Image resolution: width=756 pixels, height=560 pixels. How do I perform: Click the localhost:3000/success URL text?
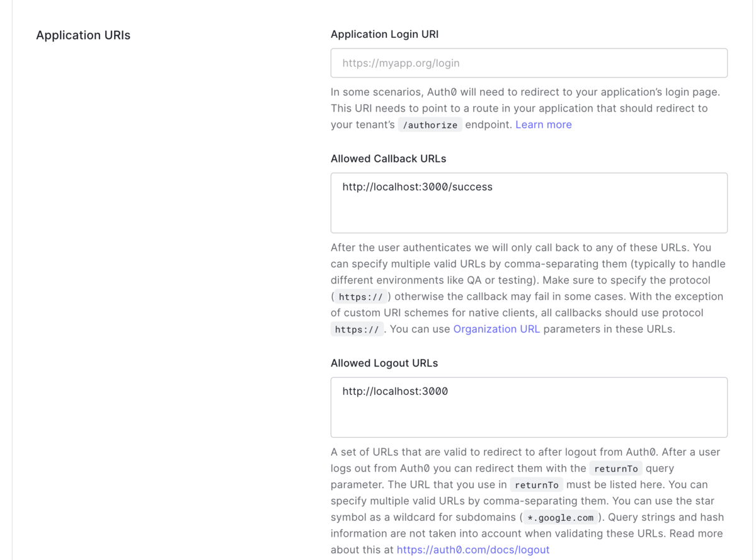pyautogui.click(x=418, y=186)
